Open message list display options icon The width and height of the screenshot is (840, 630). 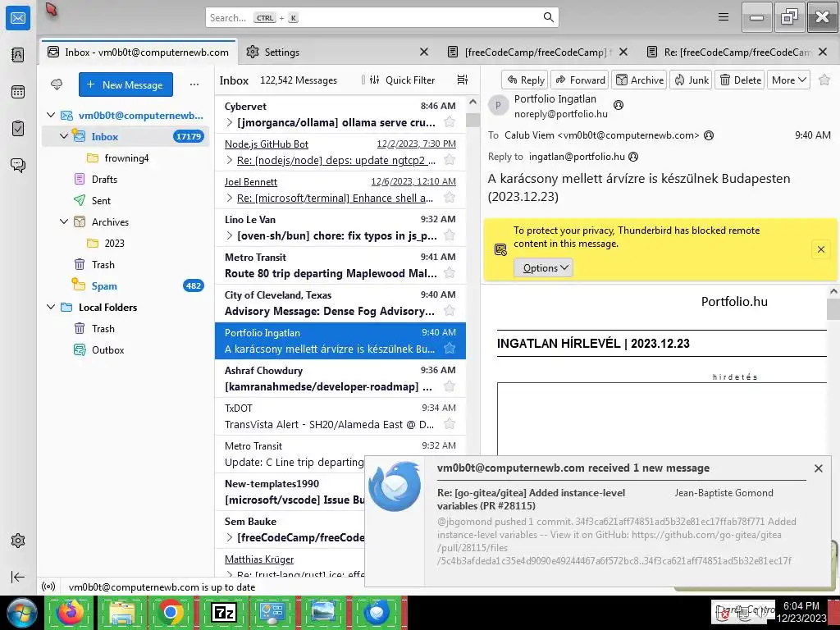coord(463,80)
